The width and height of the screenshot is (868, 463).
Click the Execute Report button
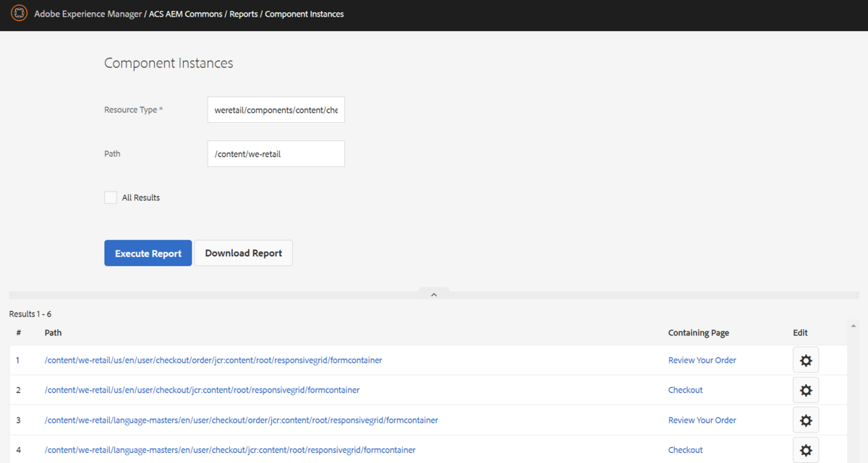(x=148, y=253)
